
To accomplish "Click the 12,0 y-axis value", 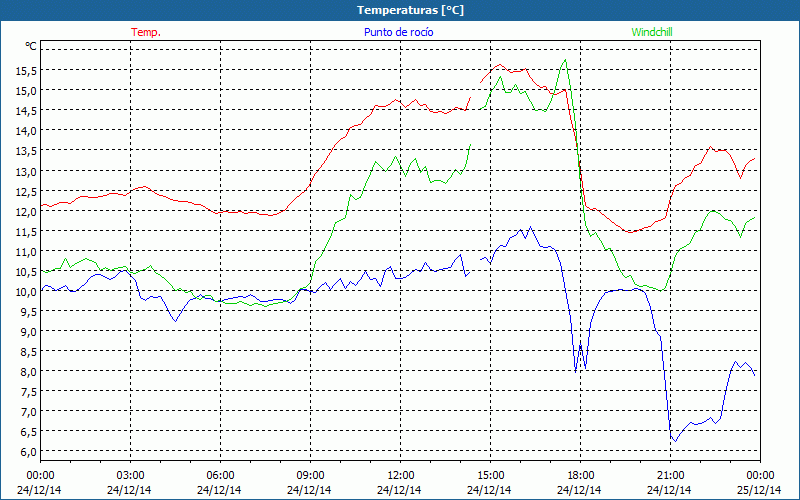I will pos(27,211).
